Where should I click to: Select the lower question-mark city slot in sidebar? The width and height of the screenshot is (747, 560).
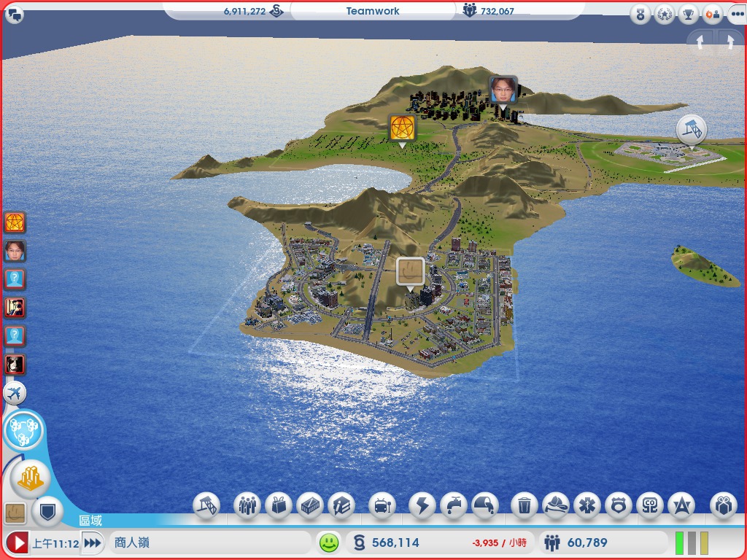pyautogui.click(x=15, y=336)
